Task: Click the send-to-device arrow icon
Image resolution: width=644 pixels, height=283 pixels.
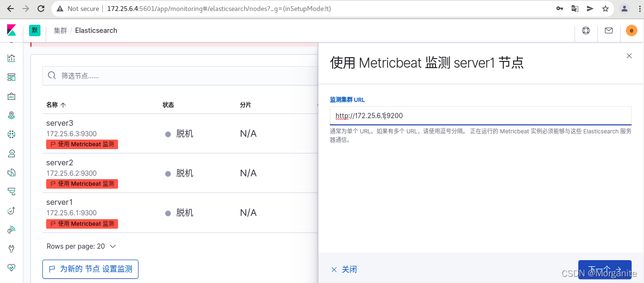Action: tap(590, 9)
